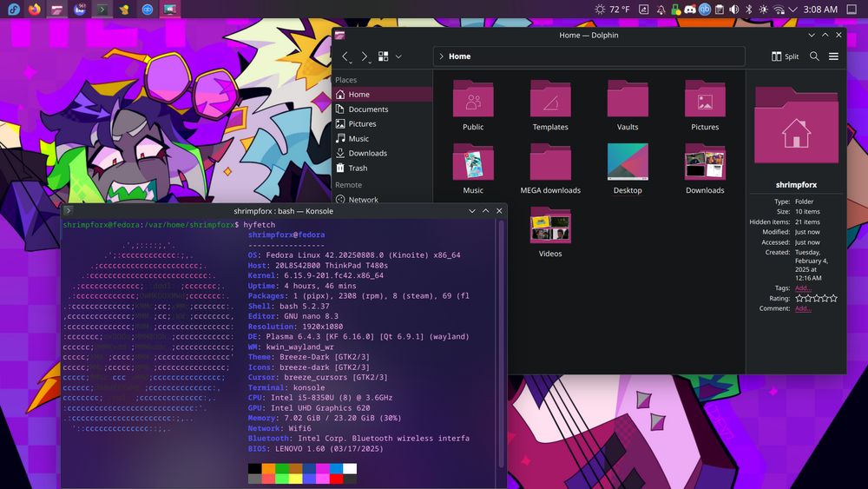Select the Music folder in the file view
The width and height of the screenshot is (868, 489).
tap(473, 162)
